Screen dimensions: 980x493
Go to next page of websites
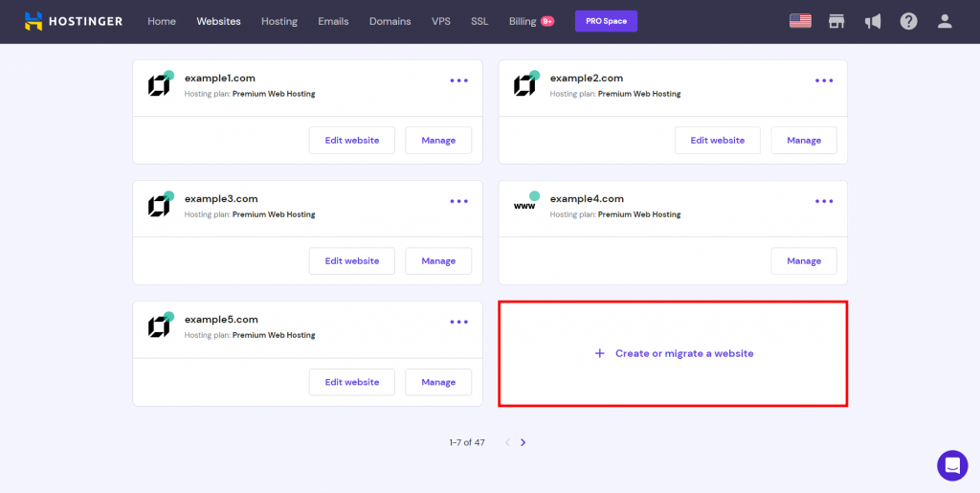[x=523, y=442]
